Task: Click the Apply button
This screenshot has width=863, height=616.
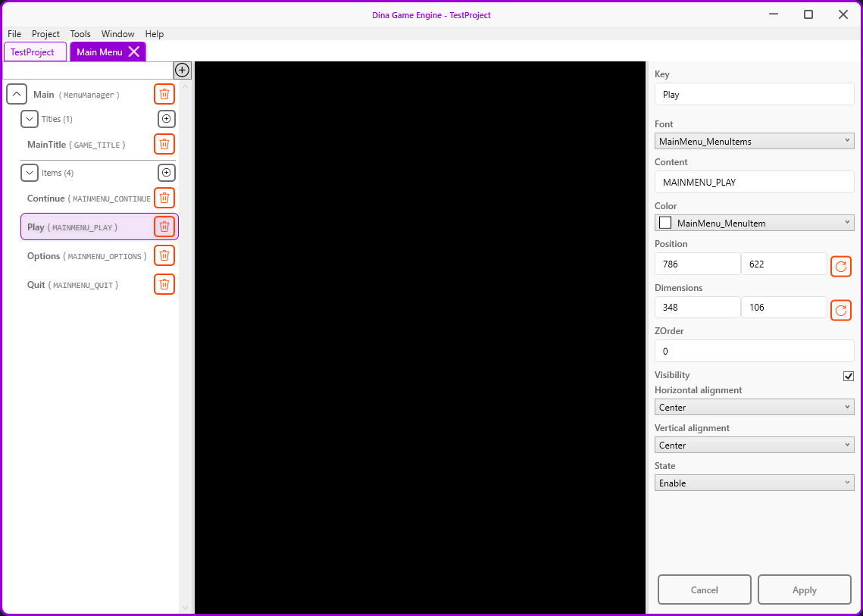Action: pos(804,589)
